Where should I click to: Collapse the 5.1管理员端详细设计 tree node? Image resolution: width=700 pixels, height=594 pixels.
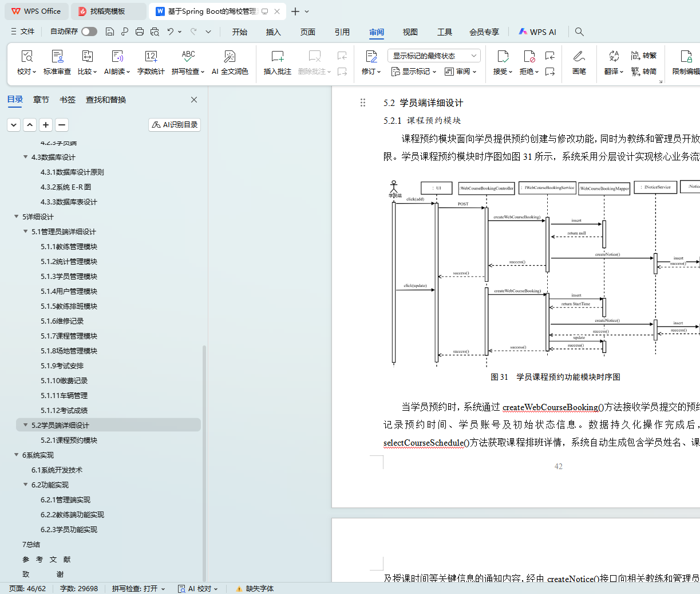coord(25,231)
